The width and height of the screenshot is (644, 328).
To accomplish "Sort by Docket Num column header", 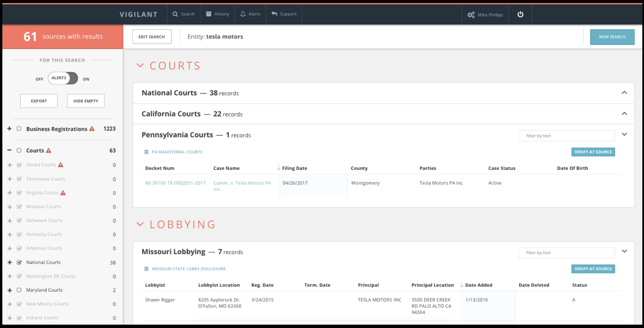I will point(159,168).
